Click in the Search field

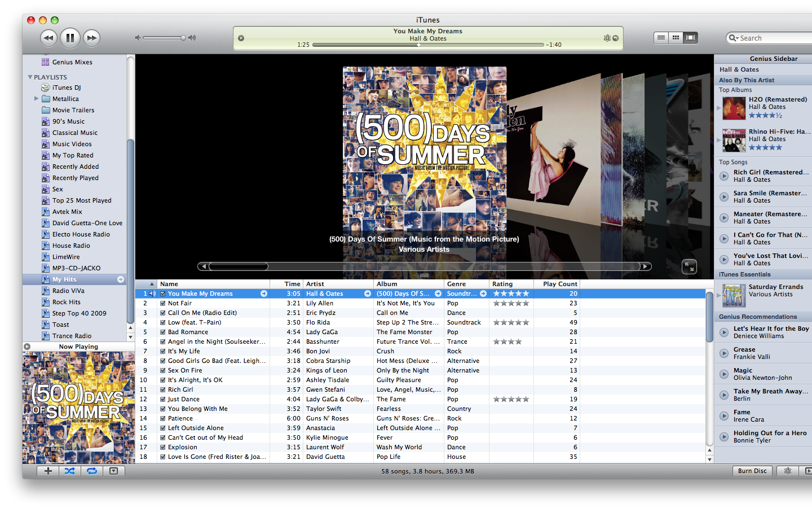[773, 38]
